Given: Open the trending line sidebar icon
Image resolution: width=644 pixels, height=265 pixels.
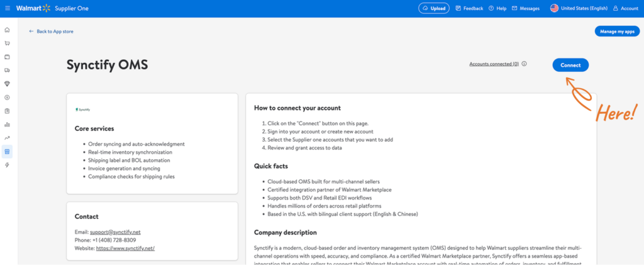Looking at the screenshot, I should click(x=7, y=138).
